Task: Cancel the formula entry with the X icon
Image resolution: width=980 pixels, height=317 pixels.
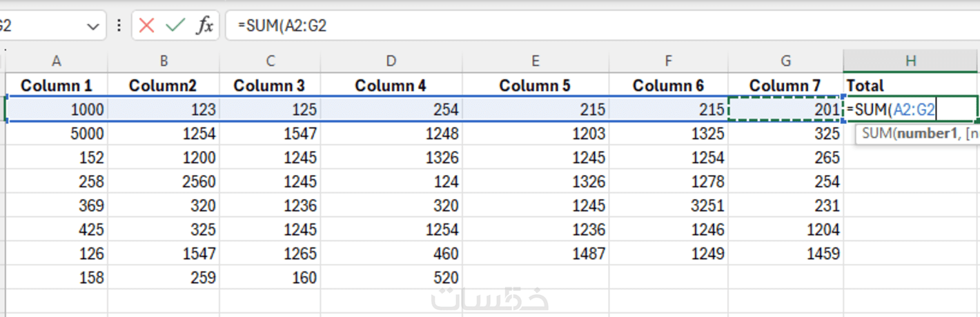Action: 146,26
